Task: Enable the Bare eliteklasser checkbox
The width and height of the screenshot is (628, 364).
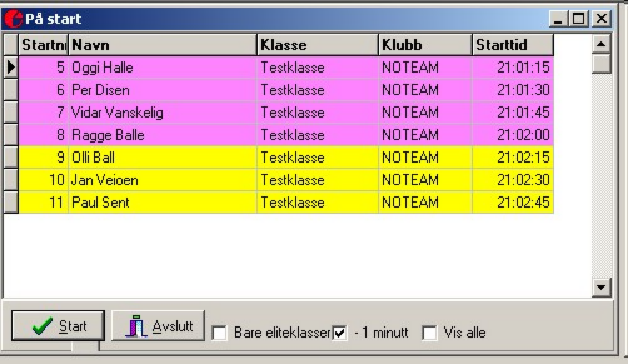Action: [x=219, y=333]
